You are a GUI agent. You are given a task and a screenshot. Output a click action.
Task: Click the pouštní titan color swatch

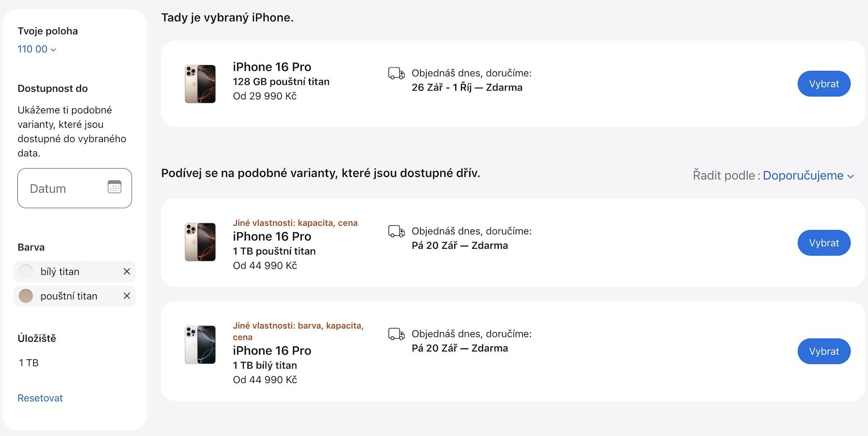(x=26, y=296)
